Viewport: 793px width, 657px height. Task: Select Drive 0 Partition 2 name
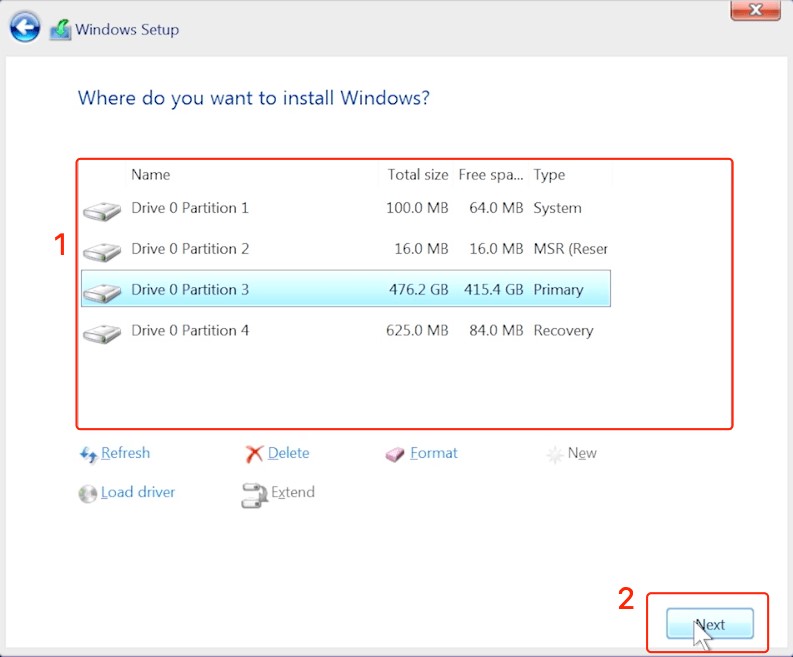pos(190,249)
